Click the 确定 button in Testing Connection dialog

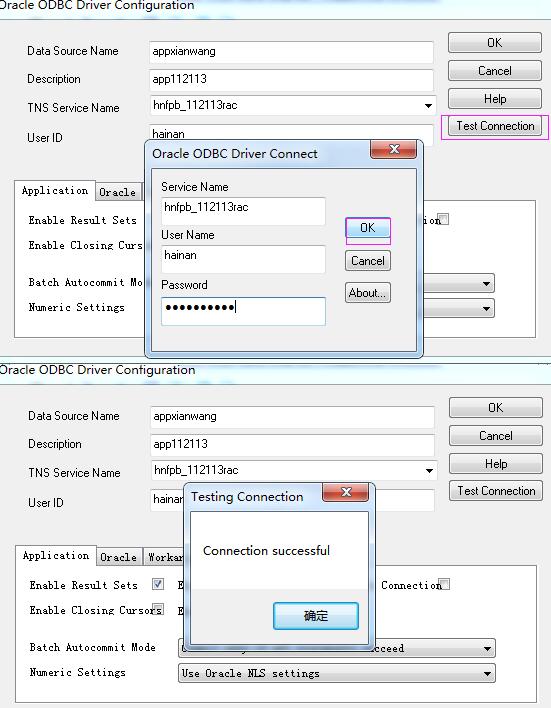[316, 615]
